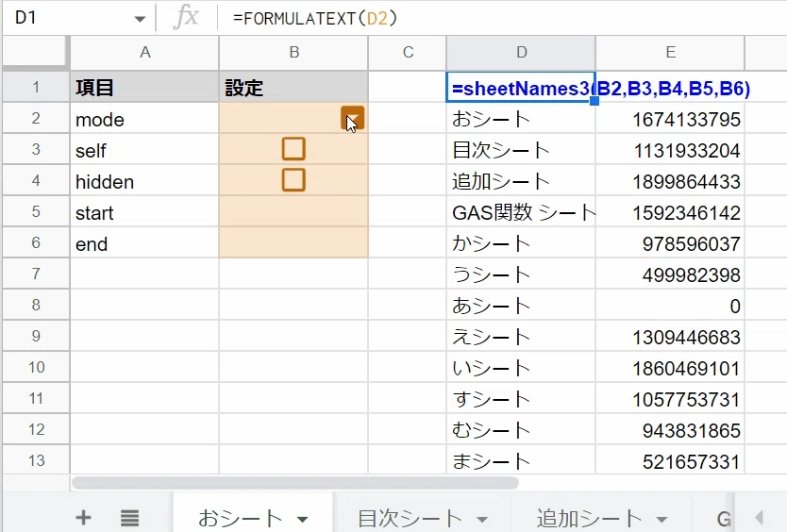Select the cell with value 978596037
This screenshot has width=787, height=532.
[670, 242]
